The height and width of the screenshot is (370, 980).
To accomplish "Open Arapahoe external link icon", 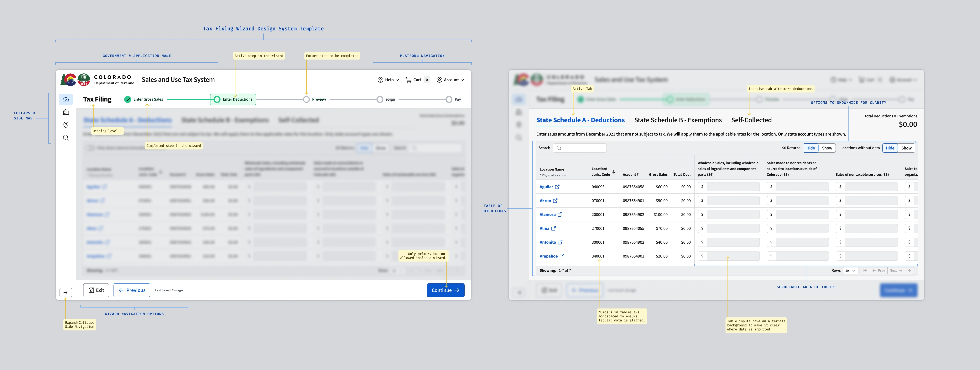I will pos(562,256).
